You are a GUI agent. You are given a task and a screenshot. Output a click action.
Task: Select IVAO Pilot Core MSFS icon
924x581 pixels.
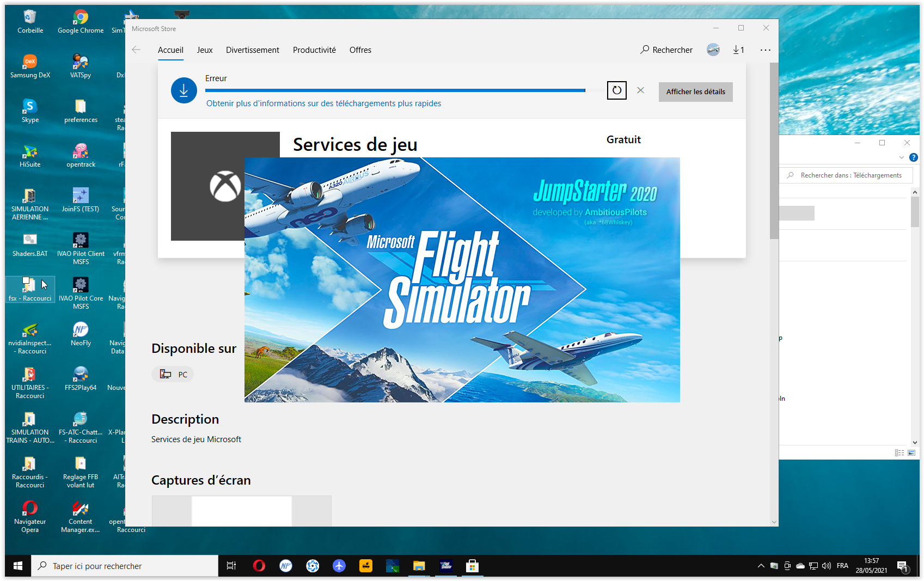[x=81, y=293]
